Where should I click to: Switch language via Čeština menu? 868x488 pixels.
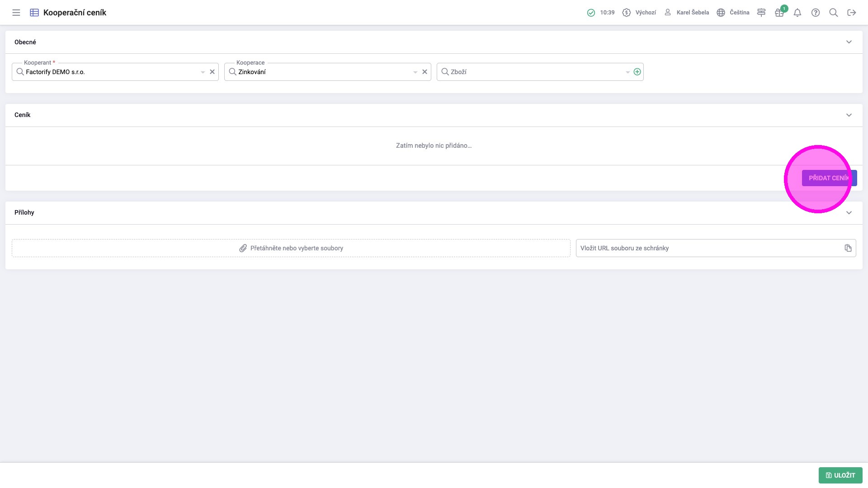click(x=733, y=13)
